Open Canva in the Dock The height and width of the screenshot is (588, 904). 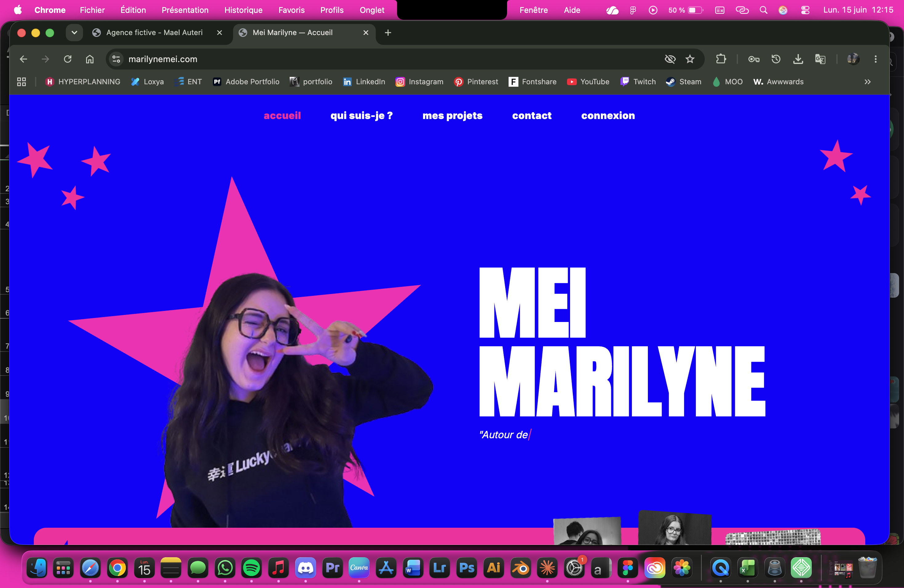(359, 568)
